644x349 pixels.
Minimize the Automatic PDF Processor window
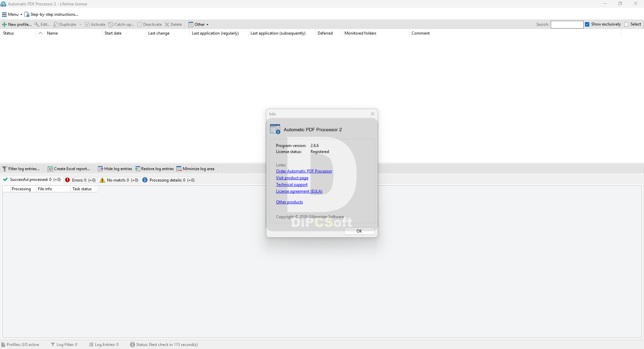[x=605, y=4]
